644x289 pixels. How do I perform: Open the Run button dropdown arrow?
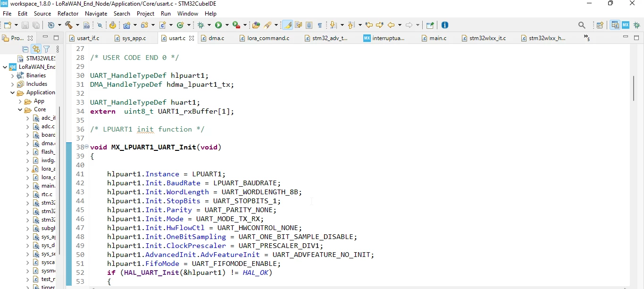[x=227, y=25]
